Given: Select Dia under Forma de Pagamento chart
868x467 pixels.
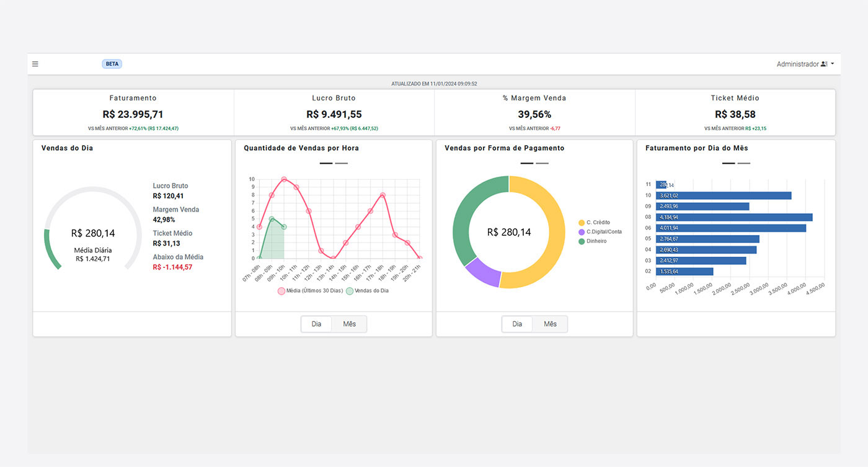Looking at the screenshot, I should point(517,324).
